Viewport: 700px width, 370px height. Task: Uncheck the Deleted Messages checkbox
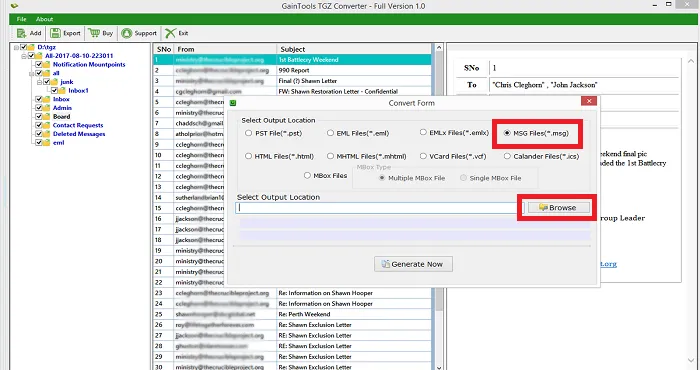pos(39,134)
